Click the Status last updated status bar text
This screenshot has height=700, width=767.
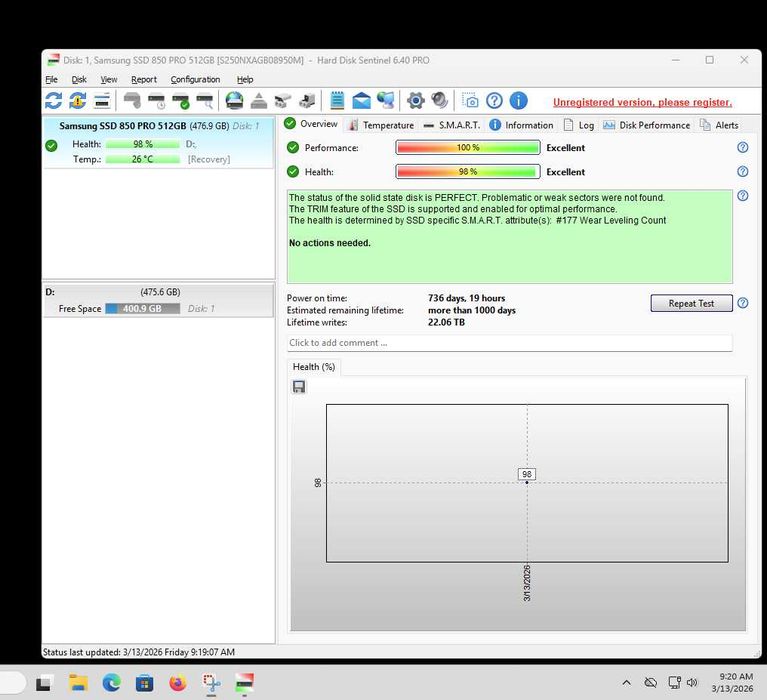(x=139, y=652)
